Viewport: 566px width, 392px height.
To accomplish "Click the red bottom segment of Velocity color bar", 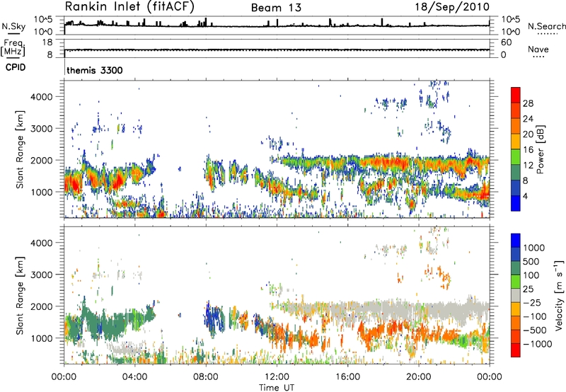I will coord(516,350).
